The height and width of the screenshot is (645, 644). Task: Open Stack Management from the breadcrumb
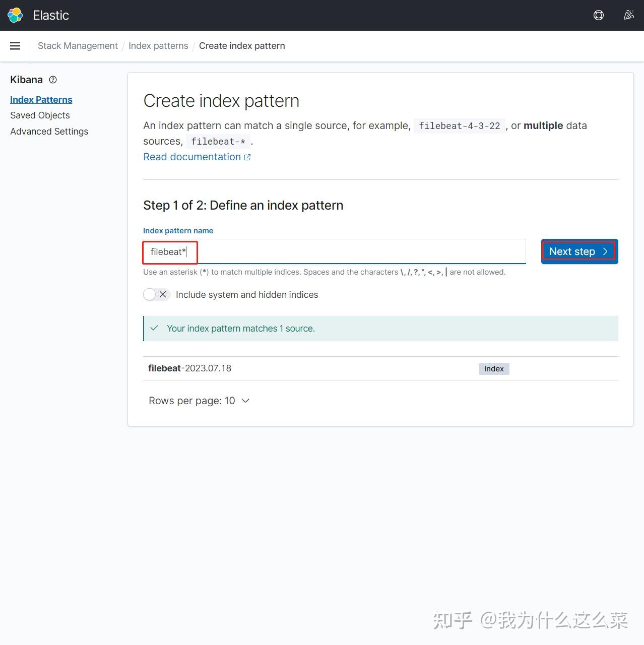click(x=78, y=45)
